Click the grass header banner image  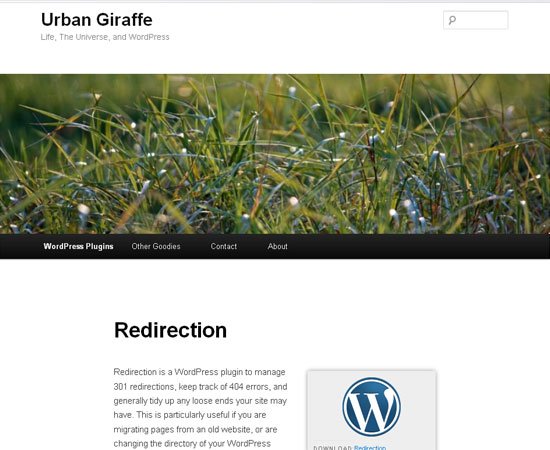[275, 154]
